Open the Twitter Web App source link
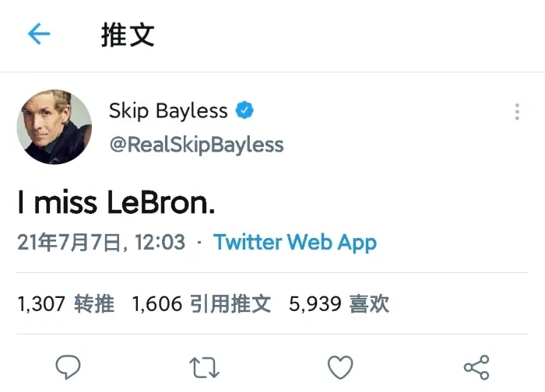Viewport: 545px width, 392px height. 295,242
